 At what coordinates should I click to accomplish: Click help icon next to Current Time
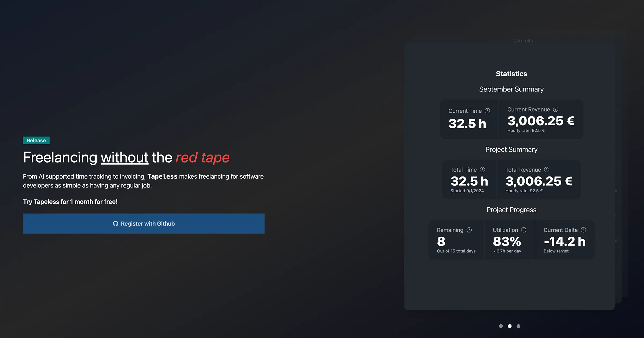[x=487, y=111]
